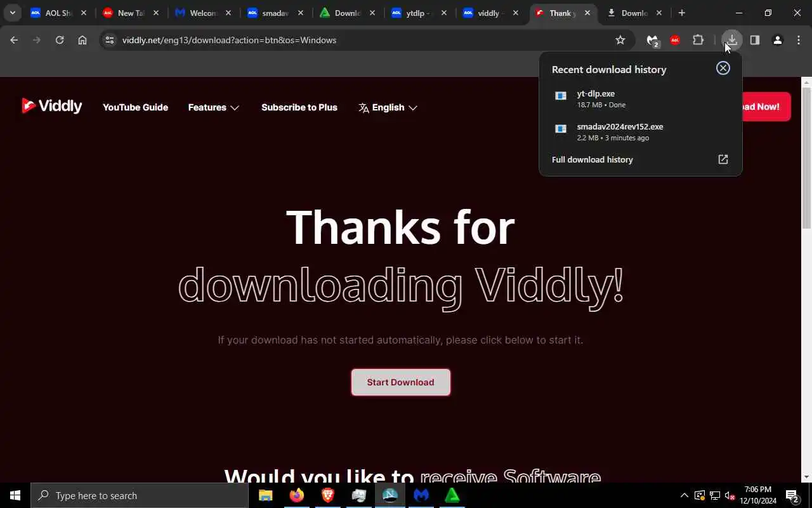This screenshot has height=508, width=812.
Task: Click the external-link icon beside Full download history
Action: [723, 159]
